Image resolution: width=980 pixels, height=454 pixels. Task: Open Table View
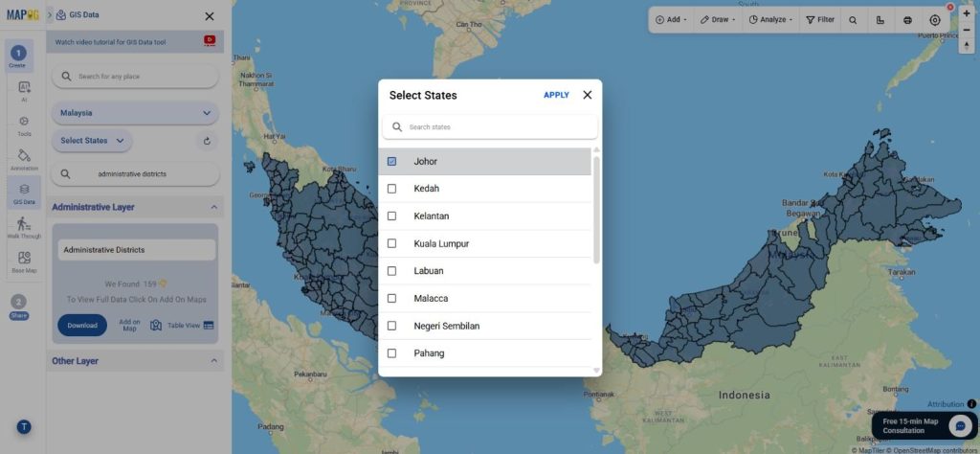tap(190, 326)
